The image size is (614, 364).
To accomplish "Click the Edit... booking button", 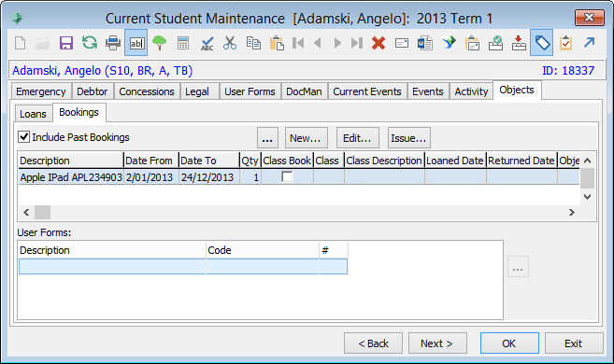I will (x=358, y=138).
